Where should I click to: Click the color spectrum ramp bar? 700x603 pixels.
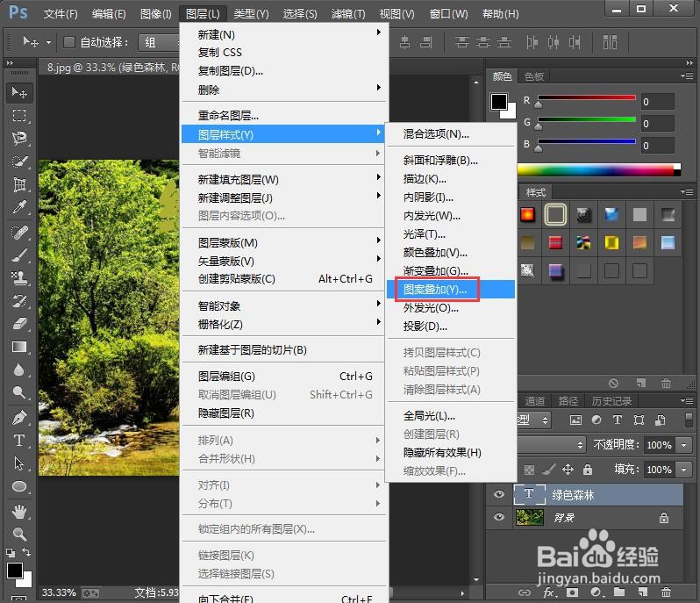click(x=599, y=169)
